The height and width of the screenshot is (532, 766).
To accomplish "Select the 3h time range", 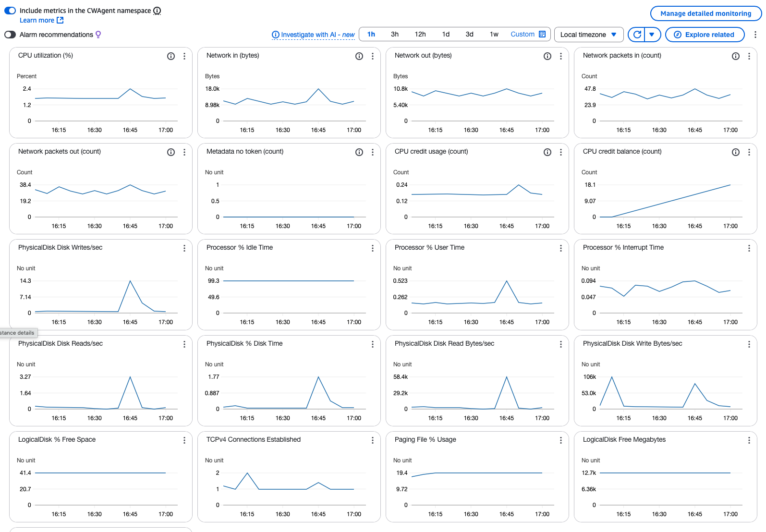I will click(x=395, y=34).
